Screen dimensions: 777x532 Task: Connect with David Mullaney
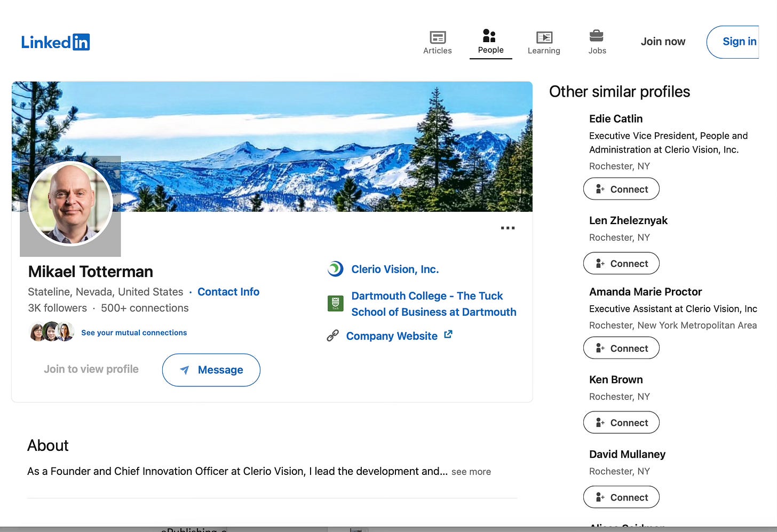click(x=621, y=497)
